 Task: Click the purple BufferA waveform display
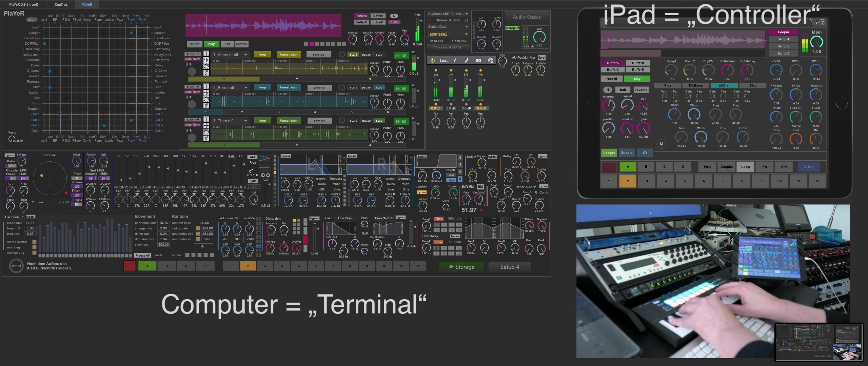click(263, 25)
